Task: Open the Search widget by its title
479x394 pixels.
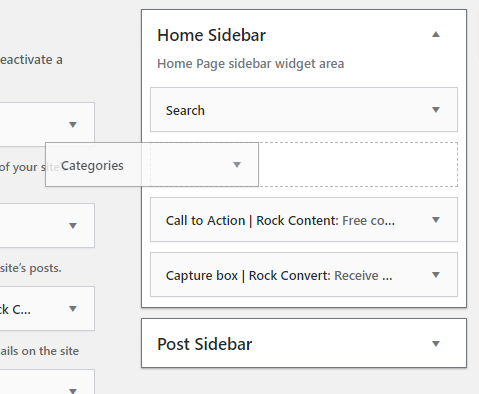Action: coord(185,110)
